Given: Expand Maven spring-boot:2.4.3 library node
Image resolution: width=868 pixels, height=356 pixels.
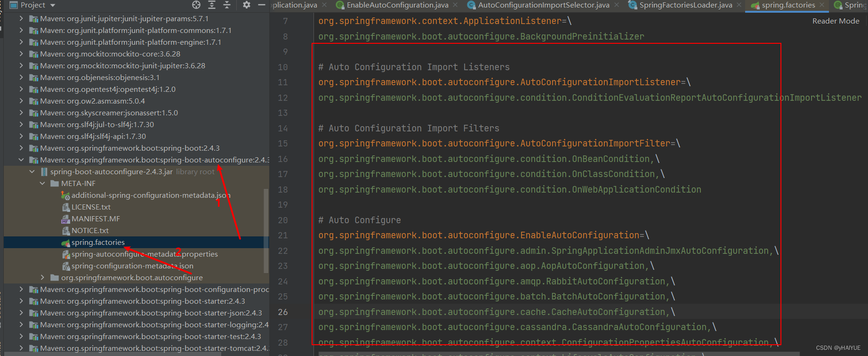Looking at the screenshot, I should click(21, 148).
